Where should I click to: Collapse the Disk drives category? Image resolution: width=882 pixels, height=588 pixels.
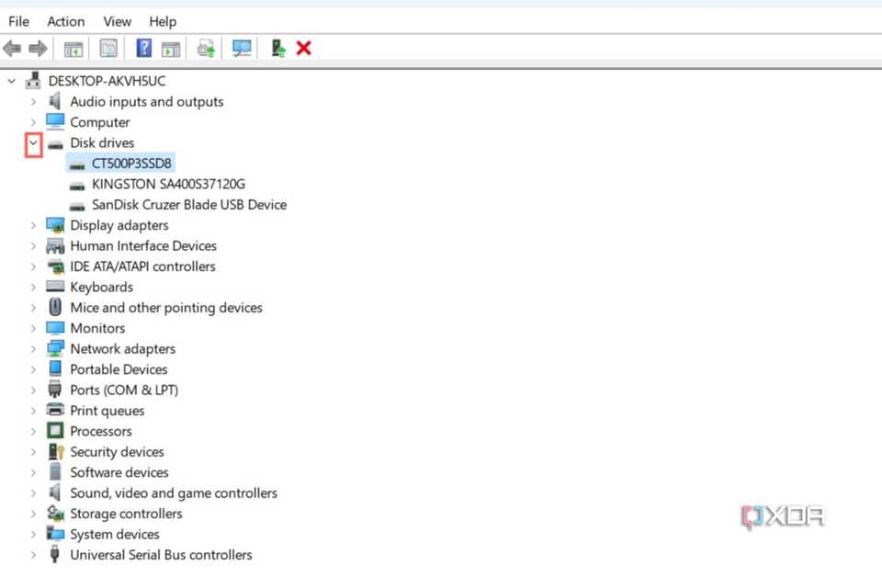33,143
